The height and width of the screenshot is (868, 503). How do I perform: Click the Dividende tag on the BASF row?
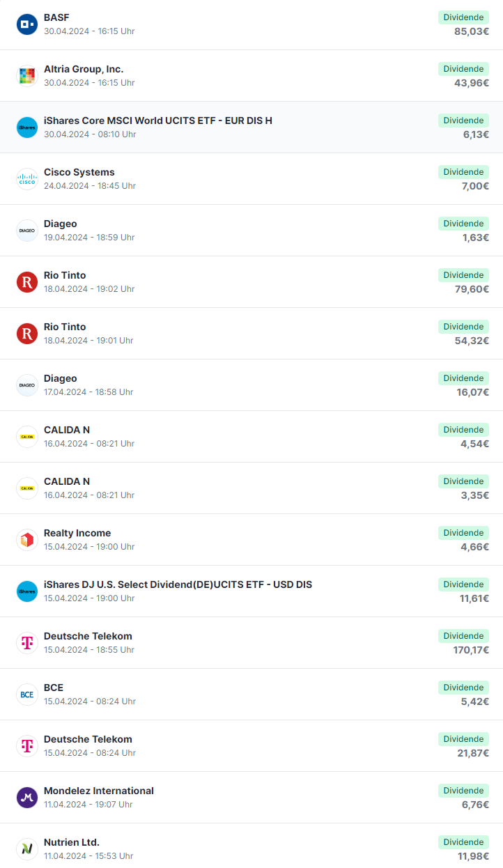click(463, 17)
